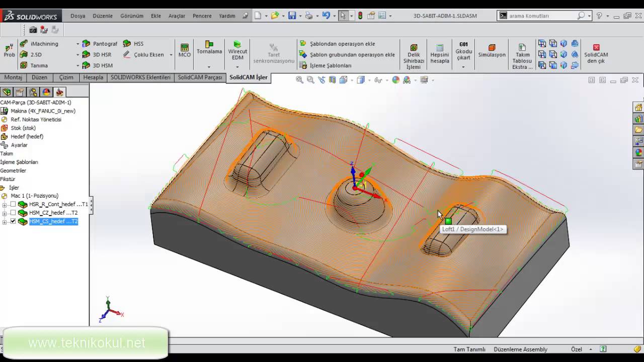Check the HSM_CZ_hedef operation checkbox
The width and height of the screenshot is (644, 362).
[x=13, y=213]
